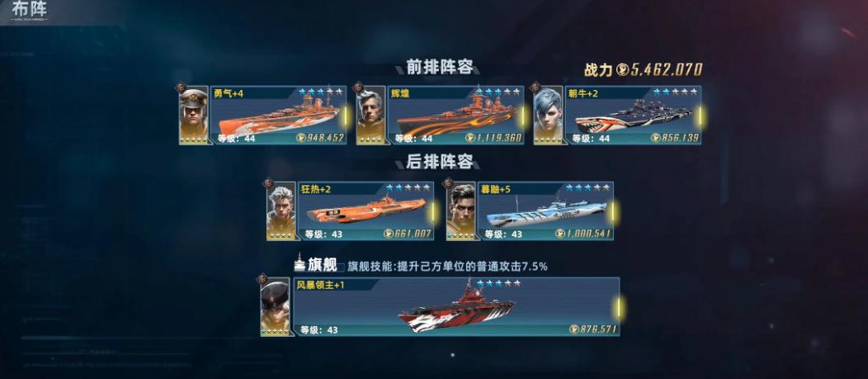Image resolution: width=868 pixels, height=379 pixels.
Task: Select the 勇气+4 orange battleship card
Action: pyautogui.click(x=278, y=116)
